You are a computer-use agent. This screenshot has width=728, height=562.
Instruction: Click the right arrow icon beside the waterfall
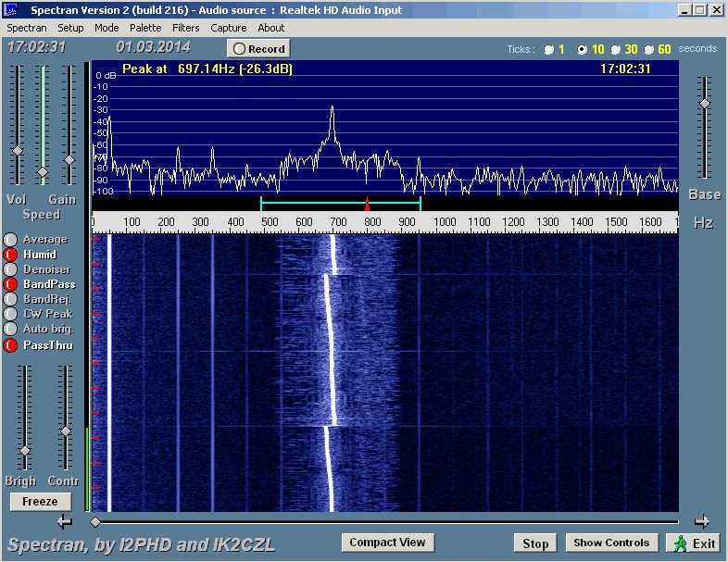click(702, 522)
